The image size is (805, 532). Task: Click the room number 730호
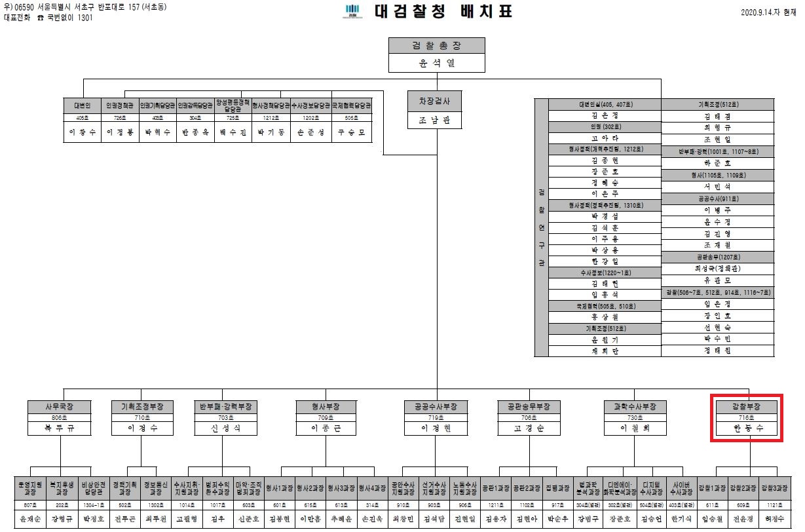click(635, 417)
